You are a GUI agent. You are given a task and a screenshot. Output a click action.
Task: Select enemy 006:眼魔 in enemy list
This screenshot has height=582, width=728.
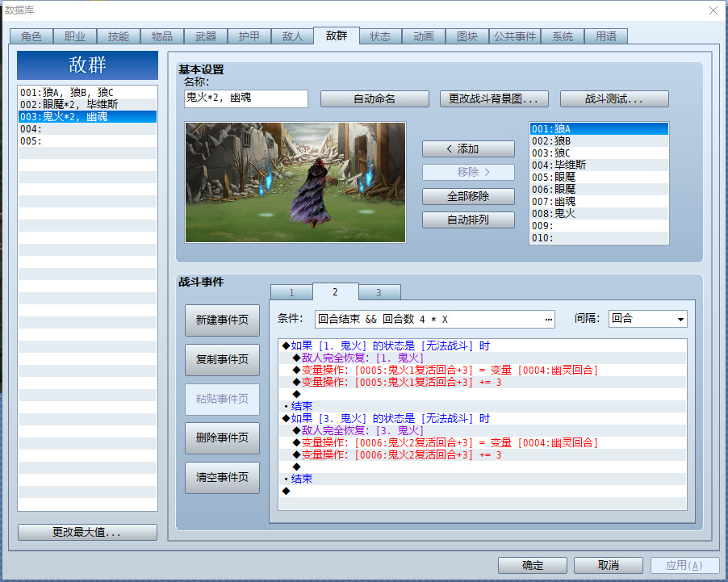pyautogui.click(x=599, y=189)
